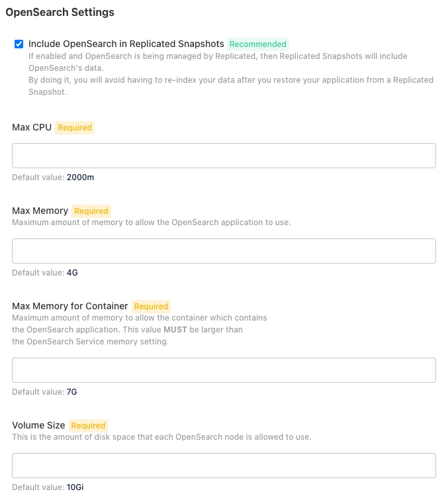Focus the Max CPU input field
The width and height of the screenshot is (448, 502).
[x=224, y=156]
